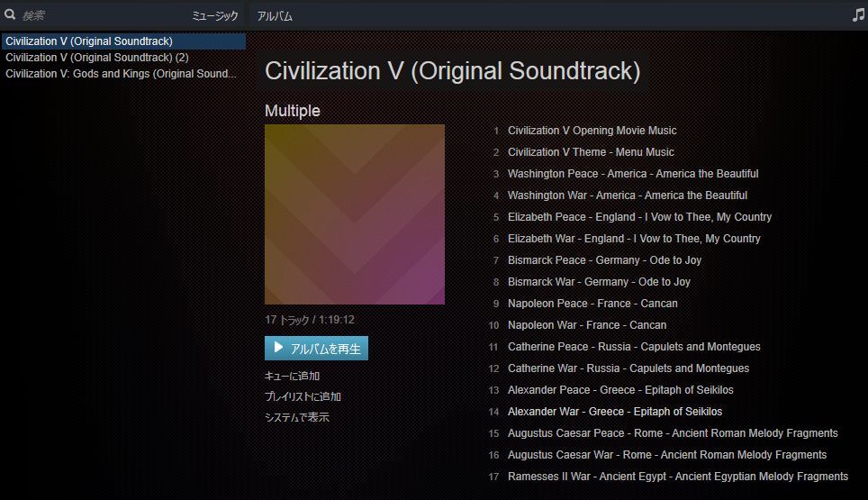Screen dimensions: 868x500
Task: Select track Napoleon Peace - France
Action: [592, 304]
